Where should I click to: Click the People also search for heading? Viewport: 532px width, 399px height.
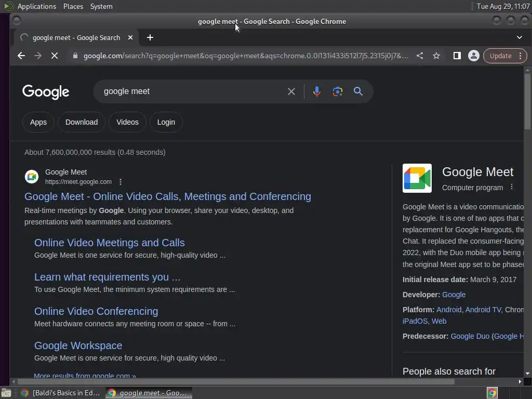point(449,371)
